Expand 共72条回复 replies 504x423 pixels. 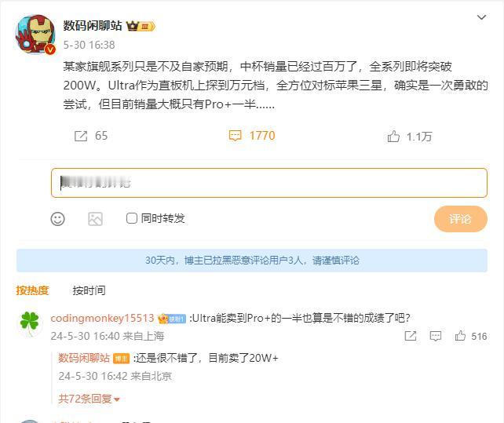[x=89, y=399]
